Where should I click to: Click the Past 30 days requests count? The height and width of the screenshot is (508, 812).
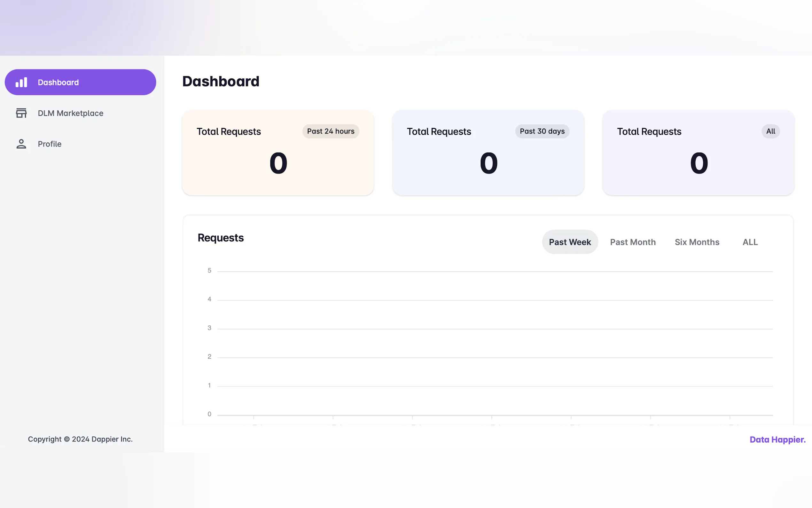pos(488,163)
